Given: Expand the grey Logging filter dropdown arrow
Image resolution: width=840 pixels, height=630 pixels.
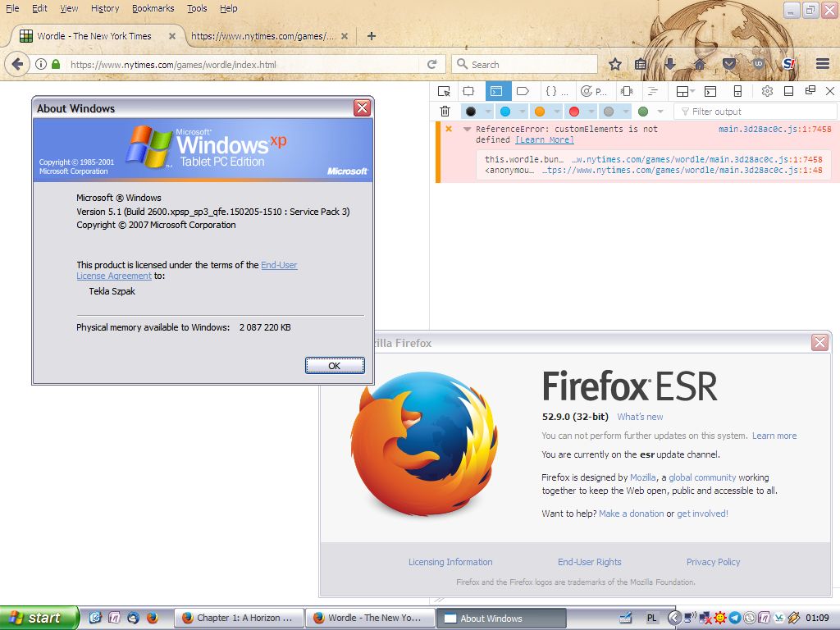Looking at the screenshot, I should coord(626,112).
